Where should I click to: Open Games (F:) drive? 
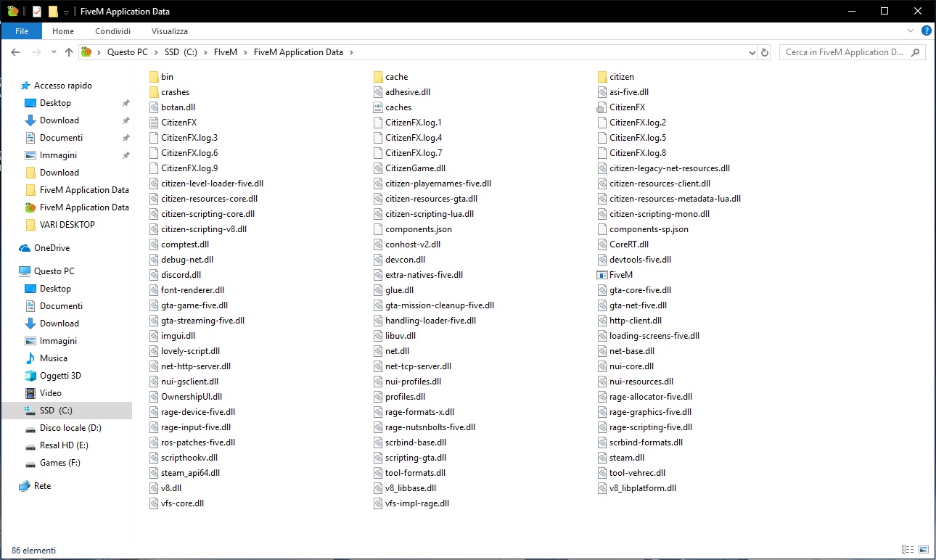[x=53, y=463]
